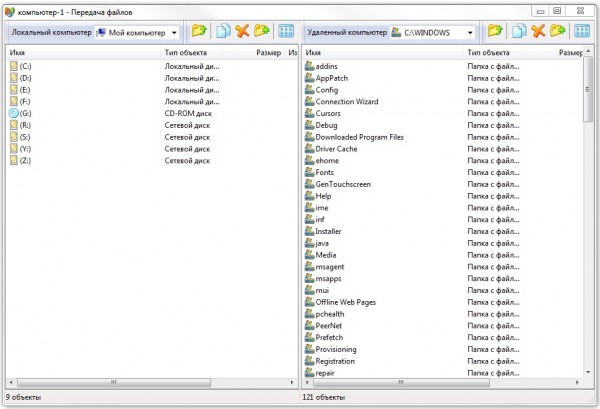The image size is (600, 409).
Task: Create new folder via remote toolbar icon
Action: tap(558, 31)
